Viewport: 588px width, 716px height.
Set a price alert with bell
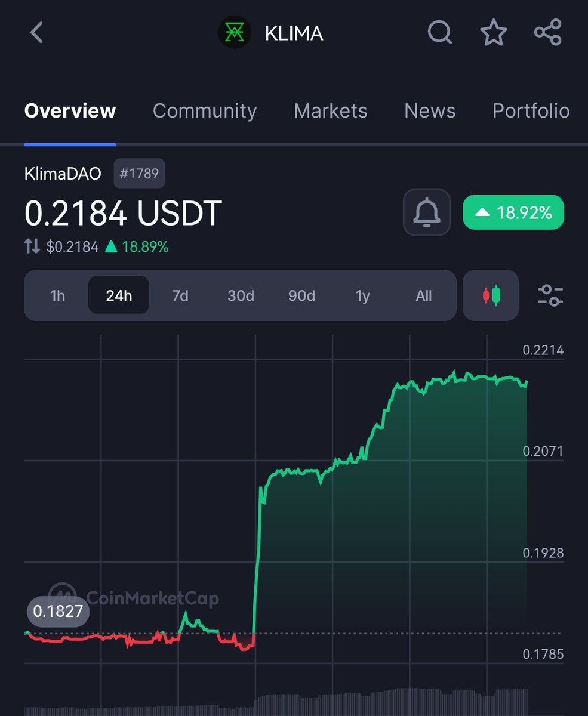427,212
